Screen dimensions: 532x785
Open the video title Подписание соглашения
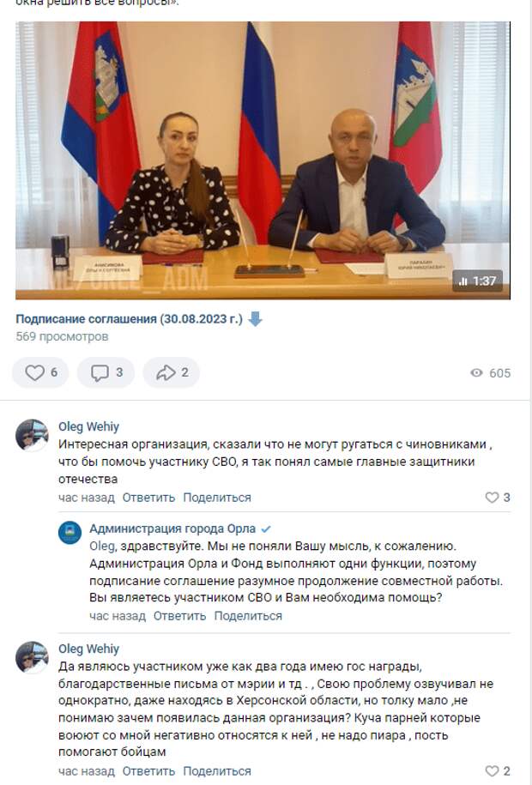(129, 319)
